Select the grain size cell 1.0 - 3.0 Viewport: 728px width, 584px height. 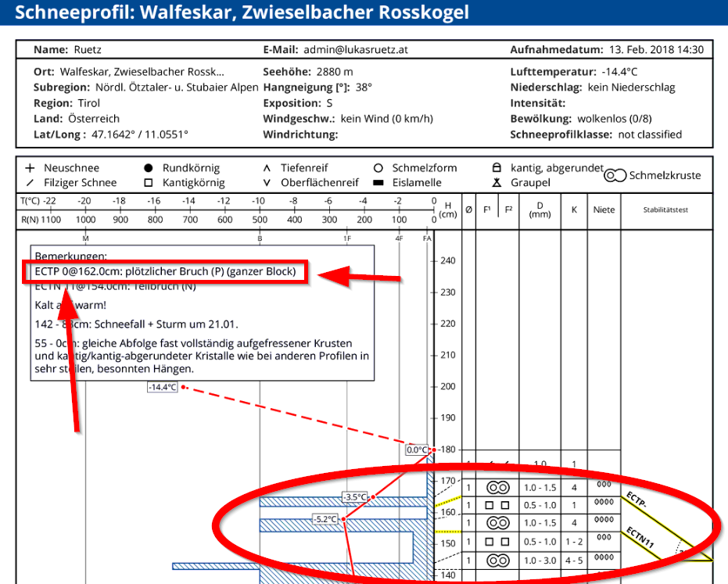[x=540, y=561]
